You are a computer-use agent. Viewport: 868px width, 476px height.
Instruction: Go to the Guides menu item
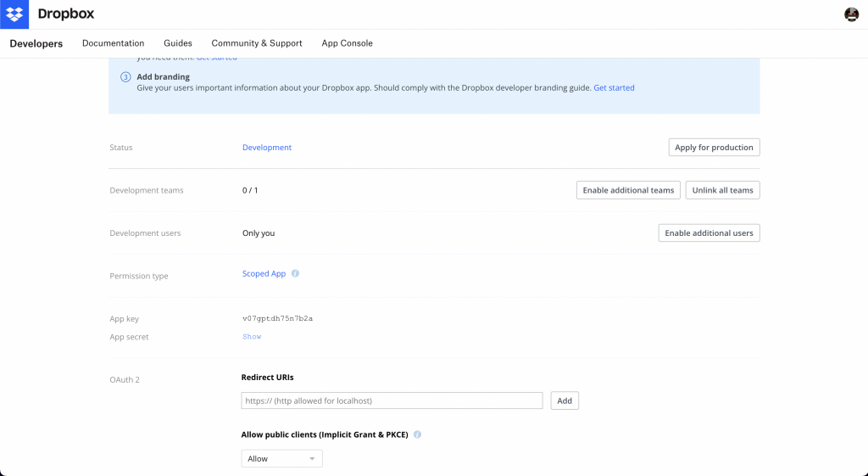pos(178,43)
